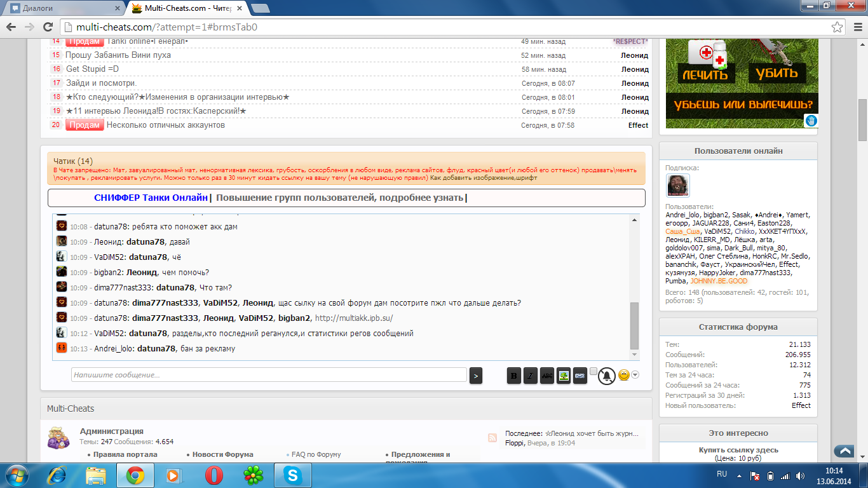Click the scroll-to-top arrow button

(844, 451)
